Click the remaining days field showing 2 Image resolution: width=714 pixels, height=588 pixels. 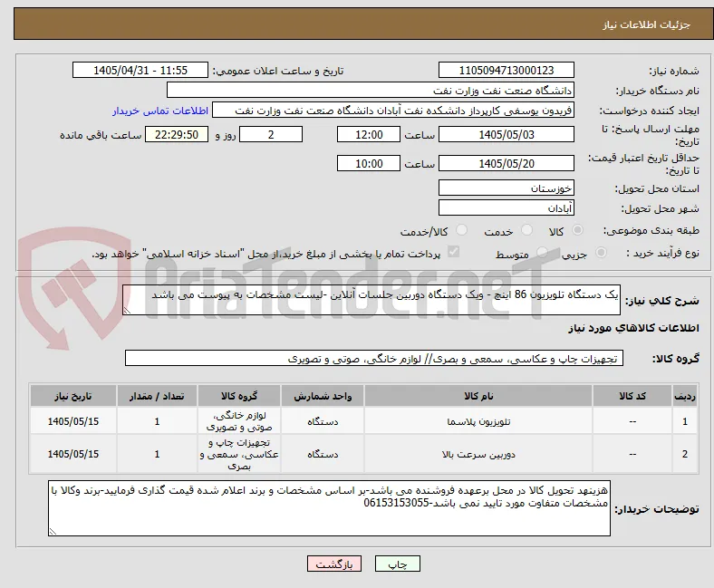[271, 134]
